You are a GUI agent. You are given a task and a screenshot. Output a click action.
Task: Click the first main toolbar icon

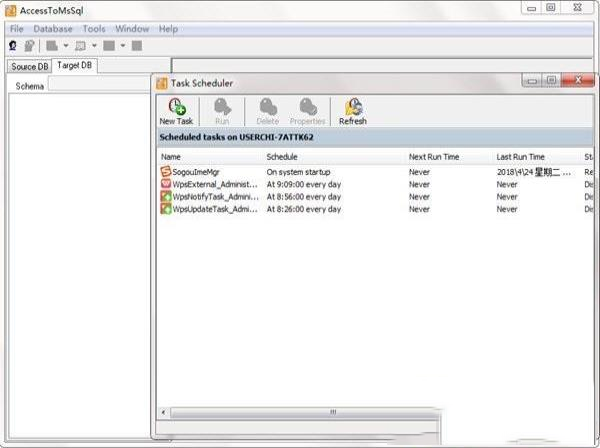(13, 46)
